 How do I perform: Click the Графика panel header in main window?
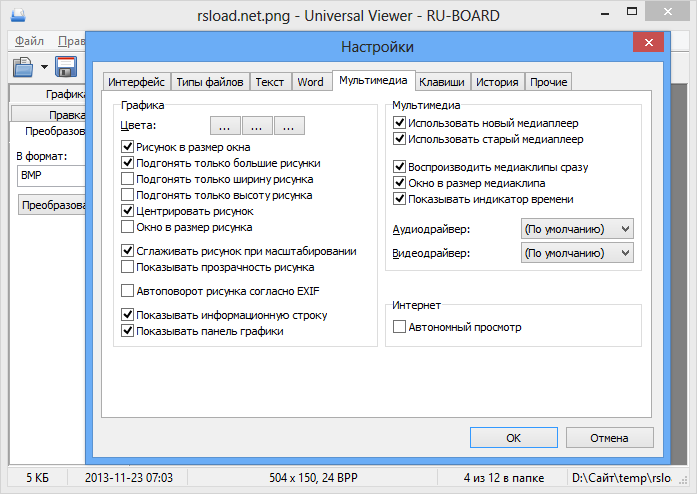pos(48,94)
